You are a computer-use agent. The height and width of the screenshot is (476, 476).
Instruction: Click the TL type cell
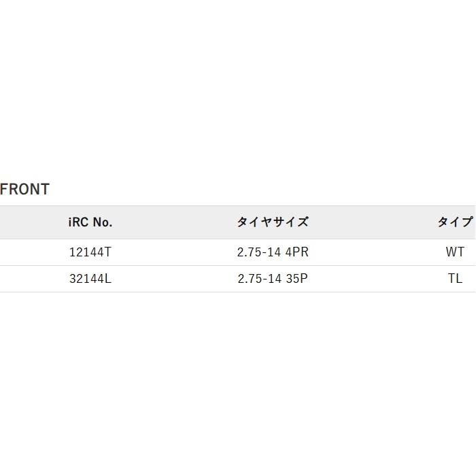[455, 279]
